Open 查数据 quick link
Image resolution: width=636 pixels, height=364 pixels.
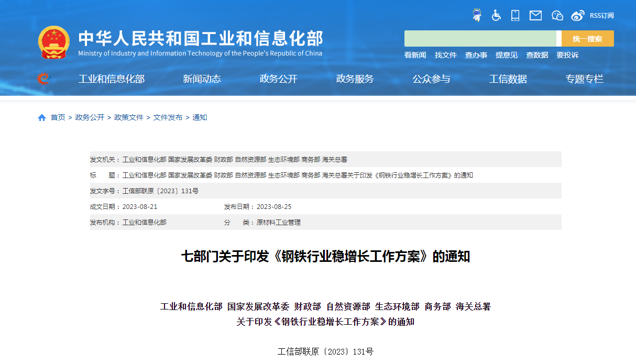coord(537,55)
